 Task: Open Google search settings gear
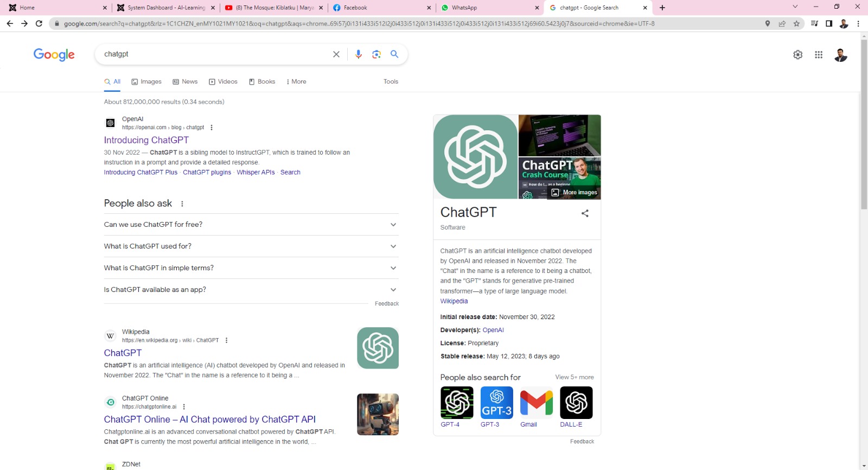point(797,55)
